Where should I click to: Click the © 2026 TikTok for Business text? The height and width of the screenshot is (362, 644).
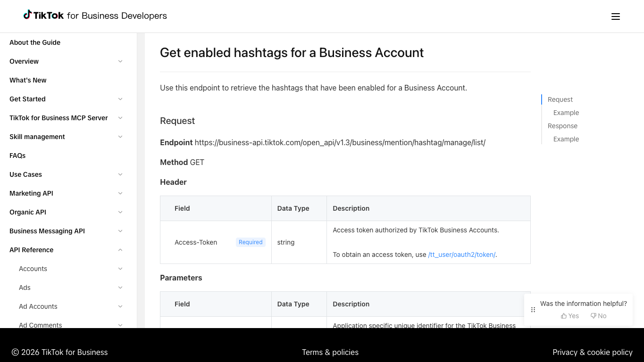[59, 352]
